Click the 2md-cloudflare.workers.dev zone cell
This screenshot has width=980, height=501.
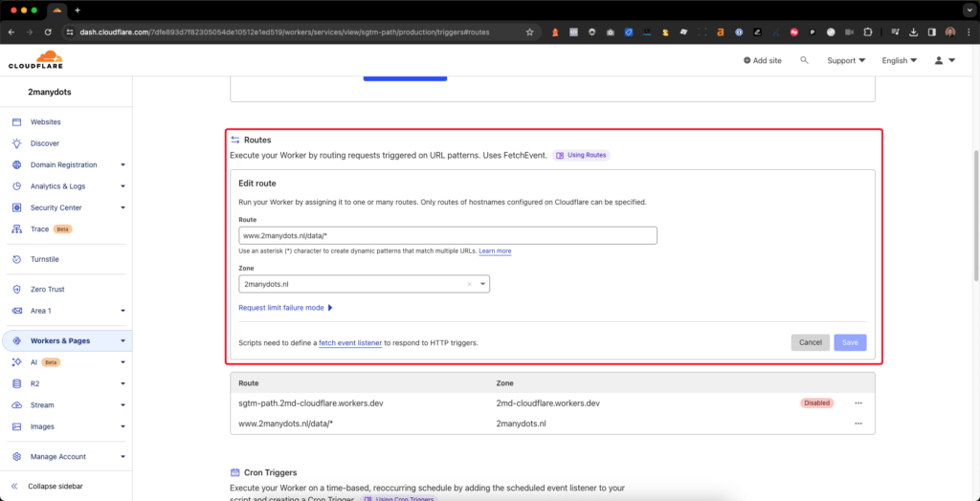[x=547, y=403]
